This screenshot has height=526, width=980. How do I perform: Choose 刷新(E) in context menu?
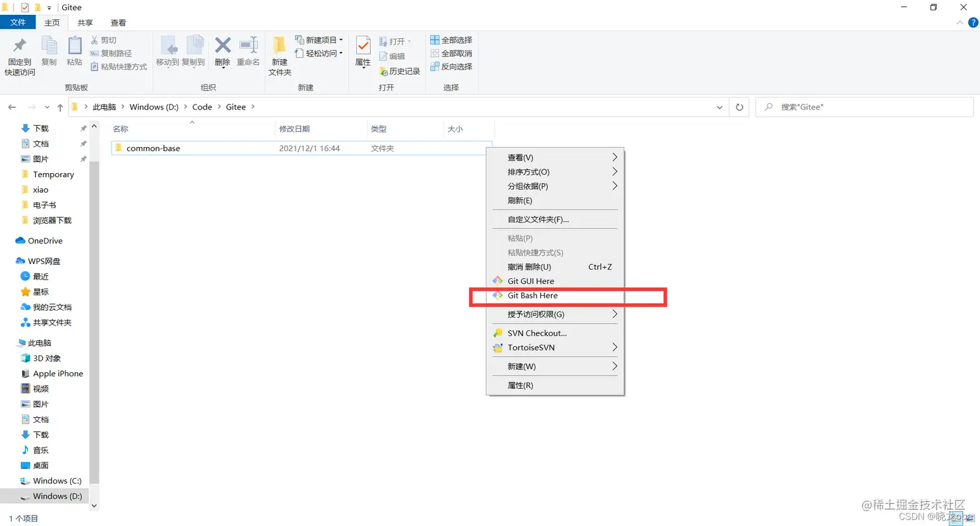coord(555,200)
